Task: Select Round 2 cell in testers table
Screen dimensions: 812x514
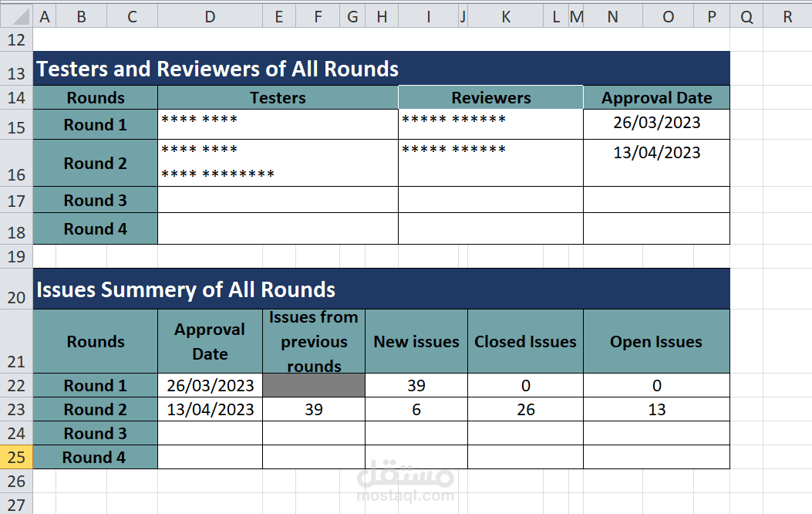Action: (x=96, y=163)
